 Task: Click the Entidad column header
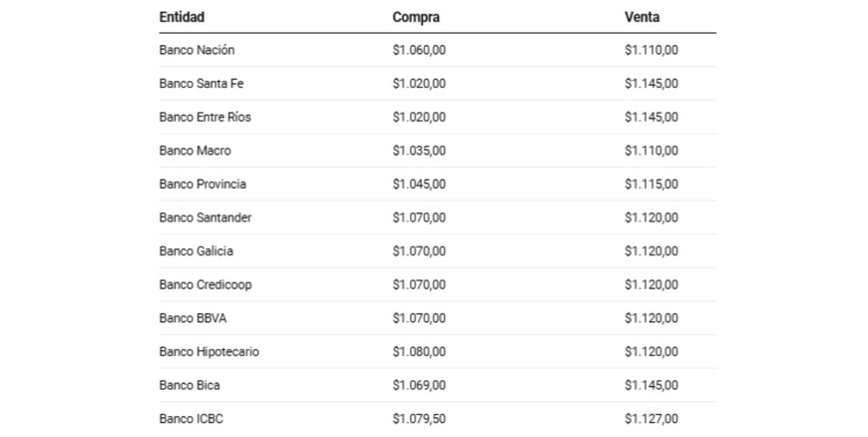(182, 17)
